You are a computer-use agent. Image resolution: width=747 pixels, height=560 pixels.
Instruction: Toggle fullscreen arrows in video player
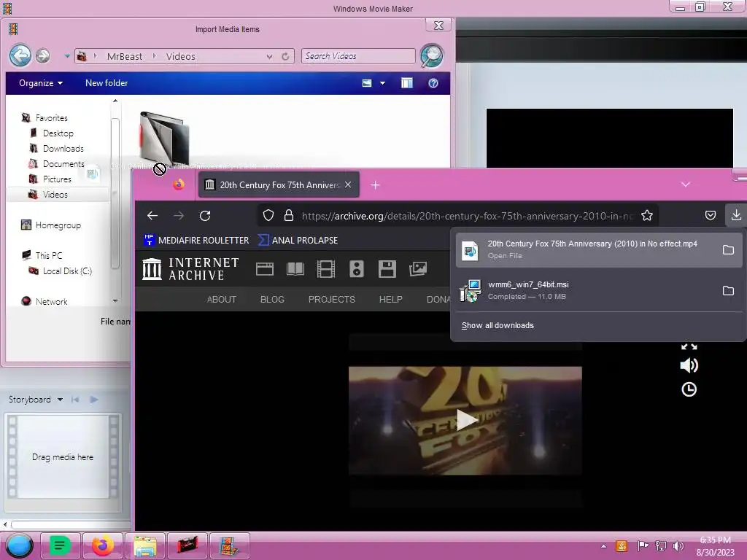point(689,346)
